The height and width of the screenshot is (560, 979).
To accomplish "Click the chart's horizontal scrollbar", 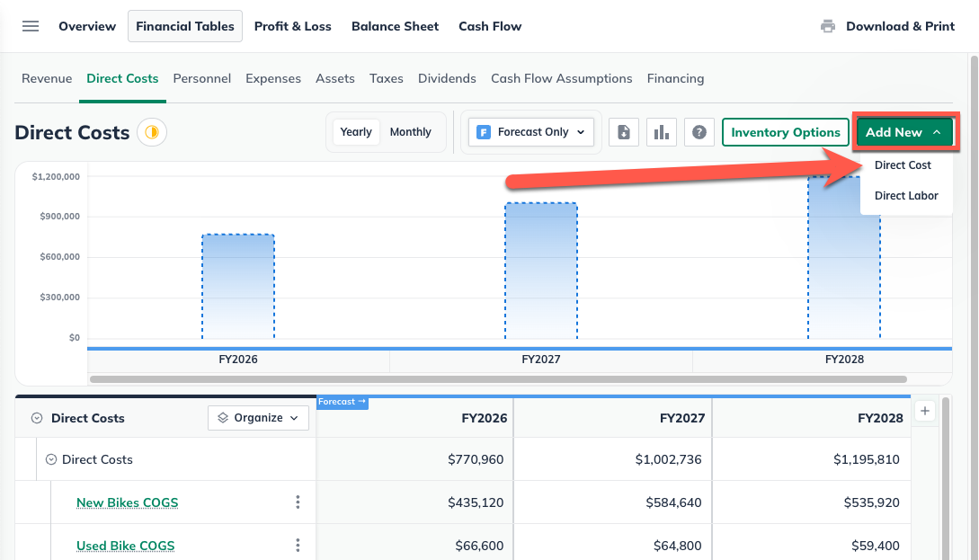I will coord(498,379).
